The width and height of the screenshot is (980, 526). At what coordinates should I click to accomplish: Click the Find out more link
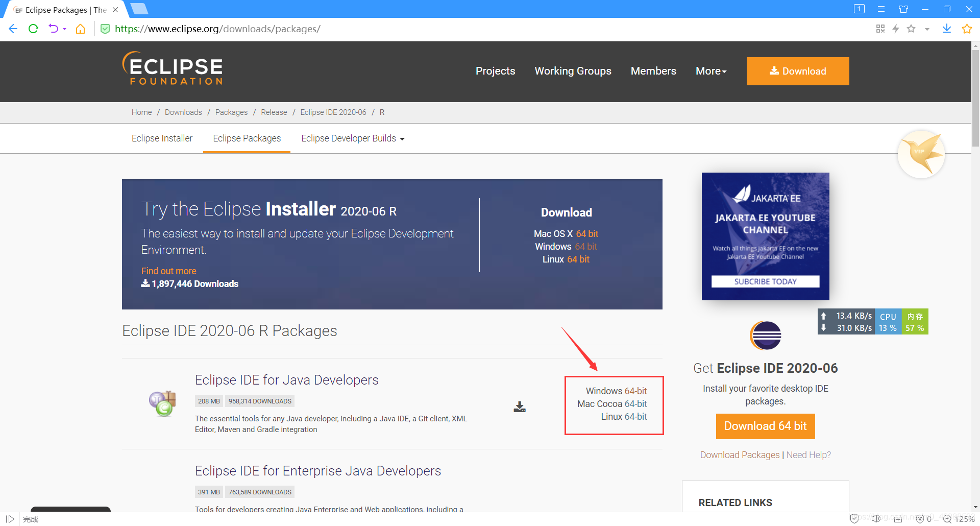pos(168,271)
